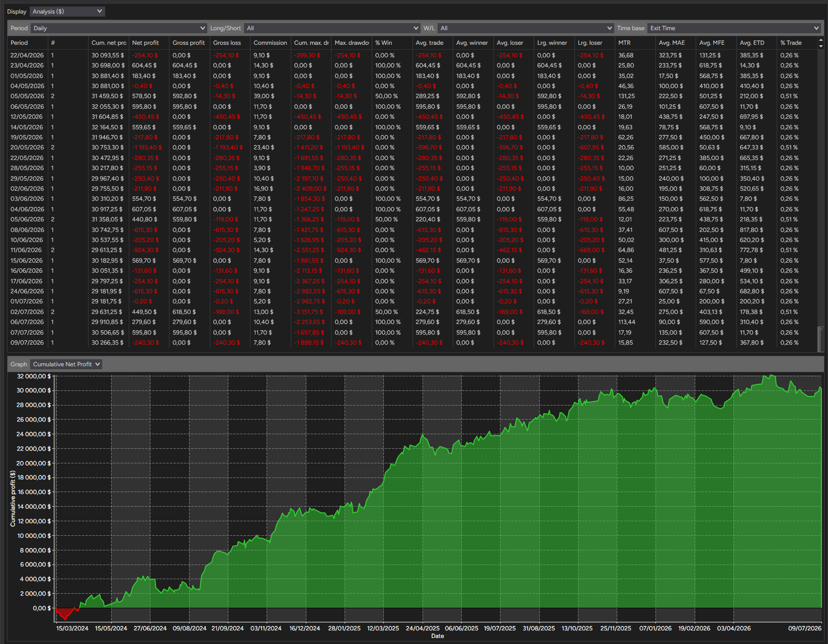Open the Graph Cumulative Net Profit dropdown

(x=66, y=364)
